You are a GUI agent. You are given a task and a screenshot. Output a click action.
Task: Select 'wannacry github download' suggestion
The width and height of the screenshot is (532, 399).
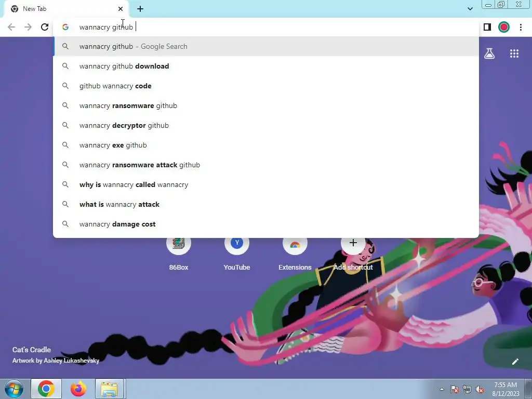pyautogui.click(x=267, y=66)
